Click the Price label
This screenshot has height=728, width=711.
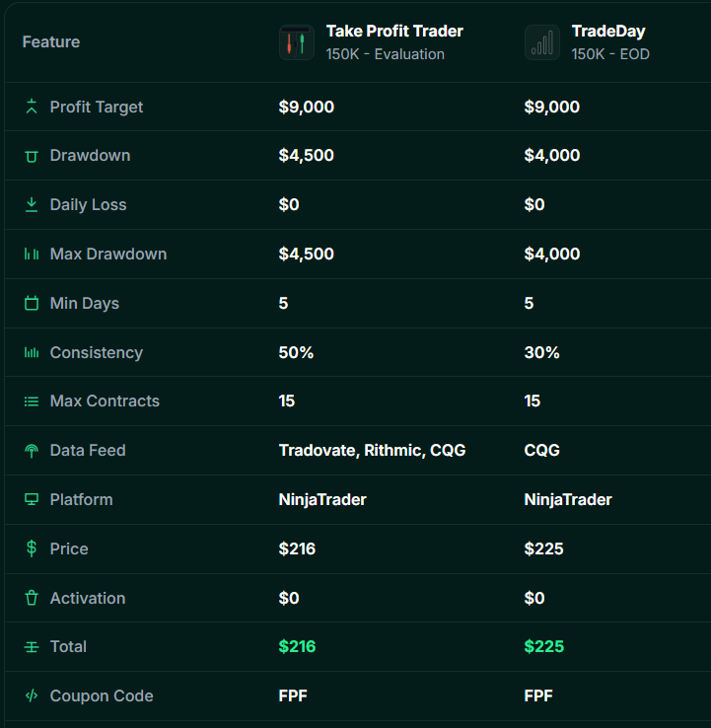[x=69, y=548]
